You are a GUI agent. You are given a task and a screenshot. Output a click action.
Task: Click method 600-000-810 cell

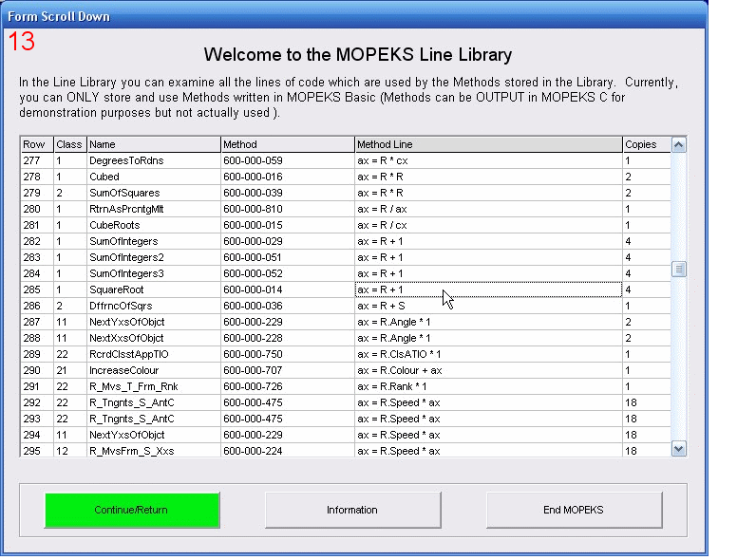point(288,209)
